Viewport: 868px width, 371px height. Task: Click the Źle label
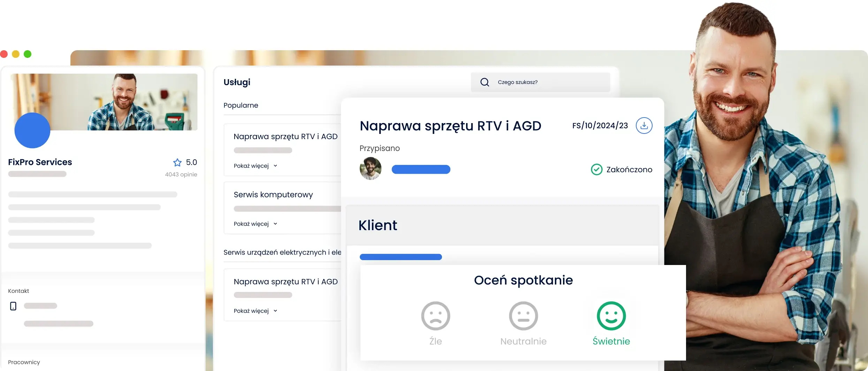[x=435, y=341]
